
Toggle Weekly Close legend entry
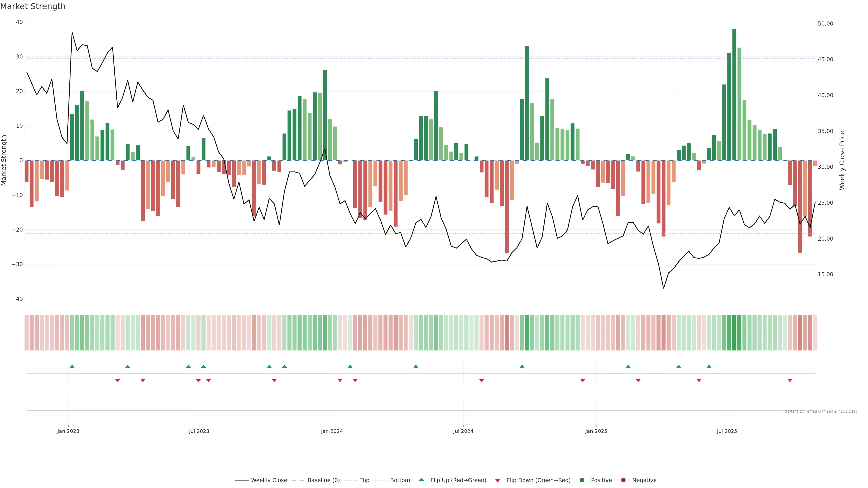(269, 480)
